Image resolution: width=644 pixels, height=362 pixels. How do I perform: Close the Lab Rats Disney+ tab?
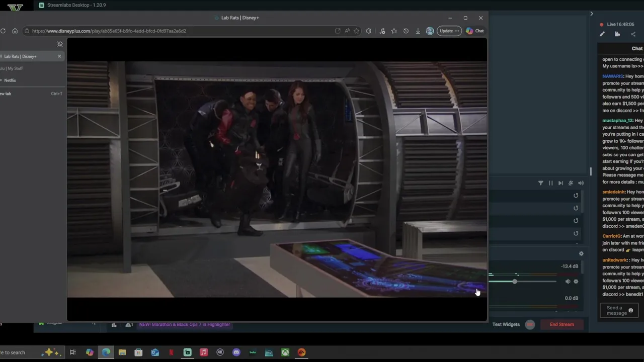tap(59, 56)
